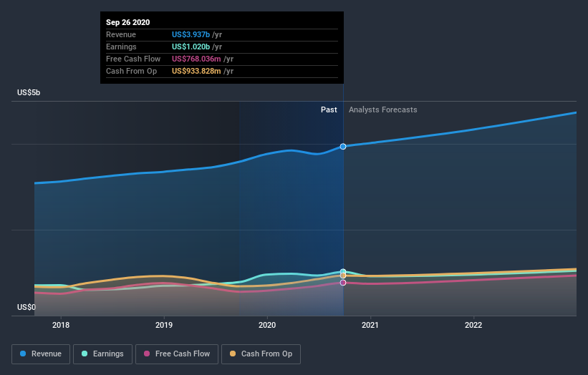Click the US$768.036m free cash flow value
Screen dimensions: 588x375
[x=196, y=59]
